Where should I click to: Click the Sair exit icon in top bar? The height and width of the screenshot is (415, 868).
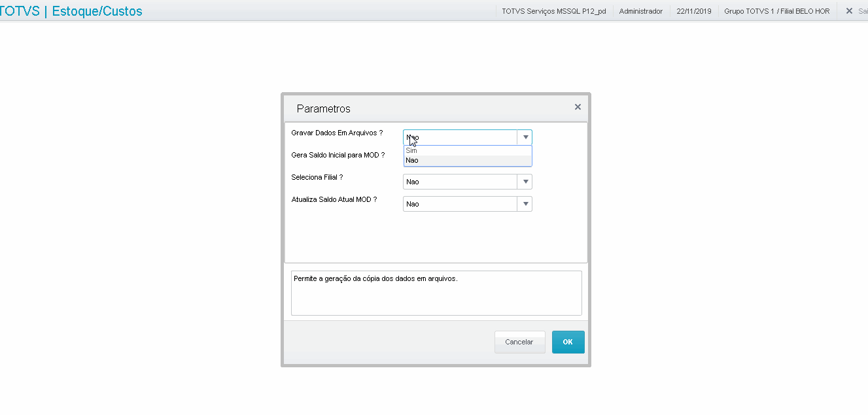(x=849, y=11)
